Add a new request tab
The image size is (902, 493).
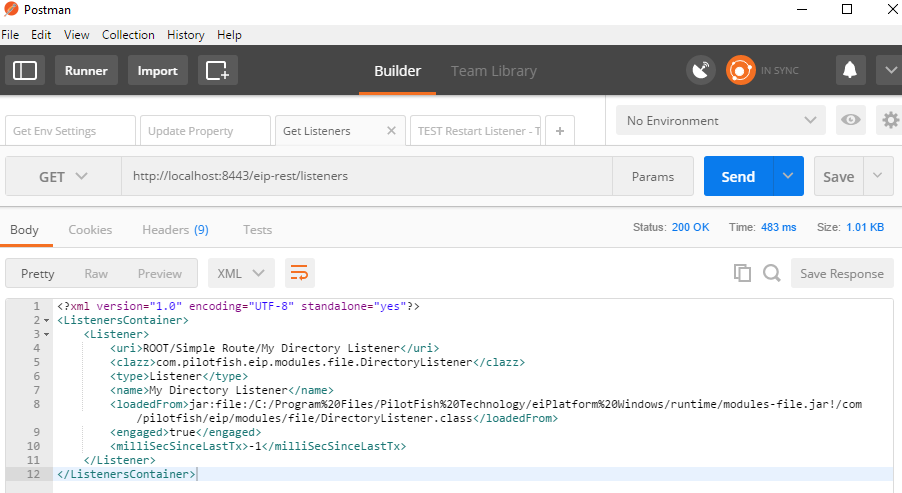(x=560, y=131)
